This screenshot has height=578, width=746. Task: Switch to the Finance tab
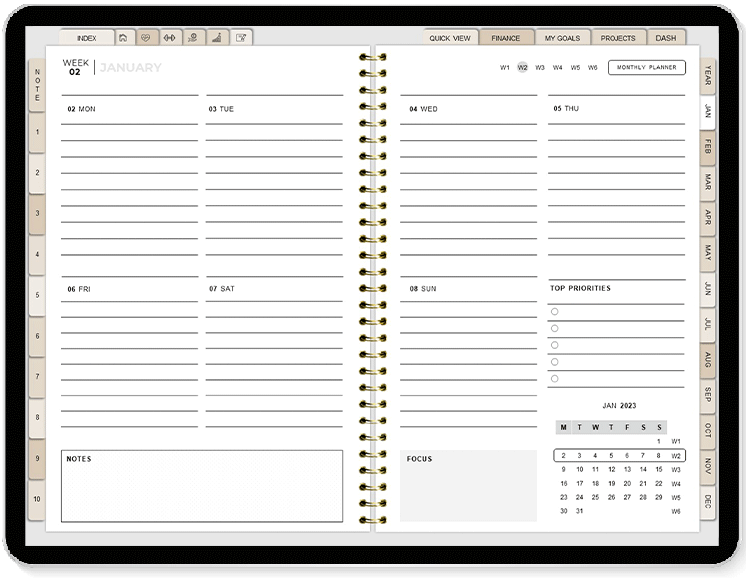pyautogui.click(x=505, y=38)
